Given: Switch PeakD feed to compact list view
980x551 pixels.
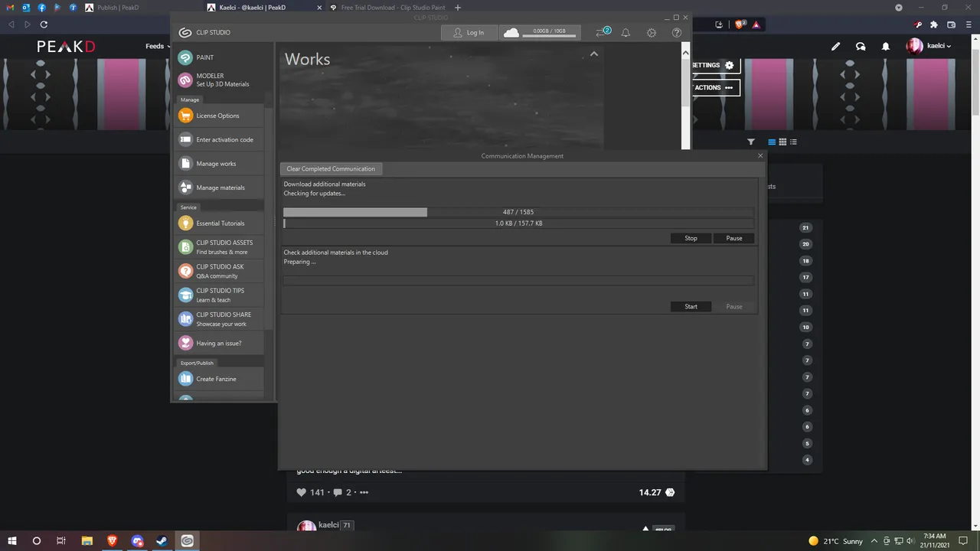Looking at the screenshot, I should 793,142.
